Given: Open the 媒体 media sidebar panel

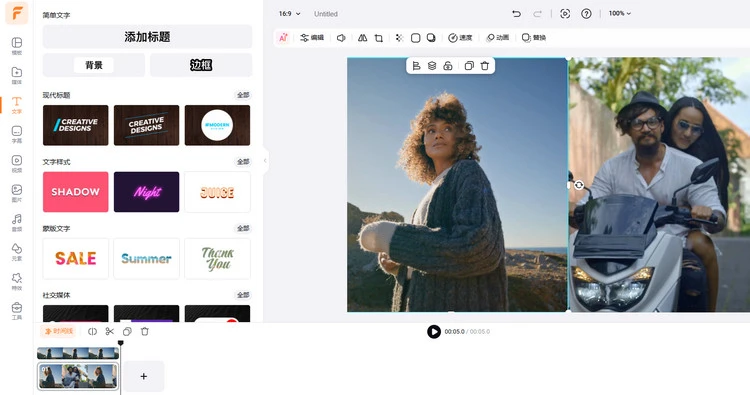Looking at the screenshot, I should 16,76.
